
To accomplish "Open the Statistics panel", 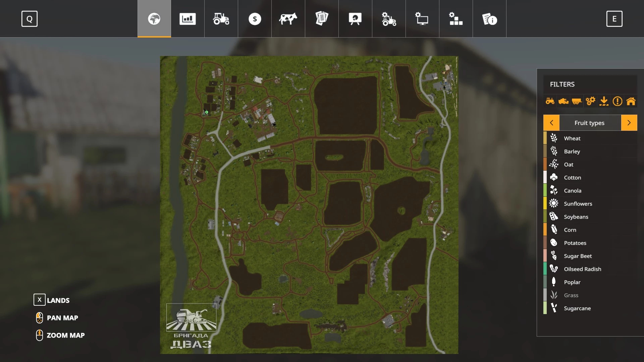I will [187, 18].
